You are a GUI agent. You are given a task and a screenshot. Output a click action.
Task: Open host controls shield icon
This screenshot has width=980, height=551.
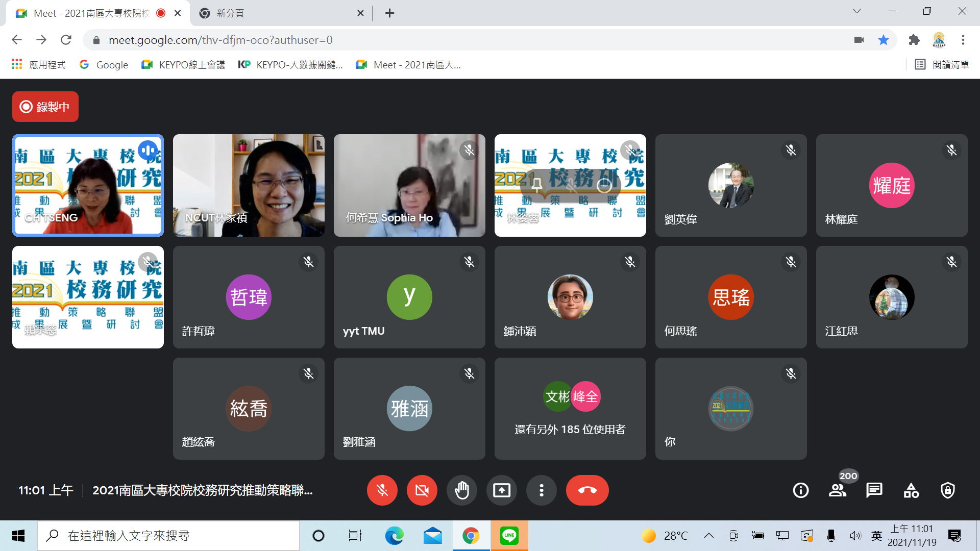[x=948, y=490]
